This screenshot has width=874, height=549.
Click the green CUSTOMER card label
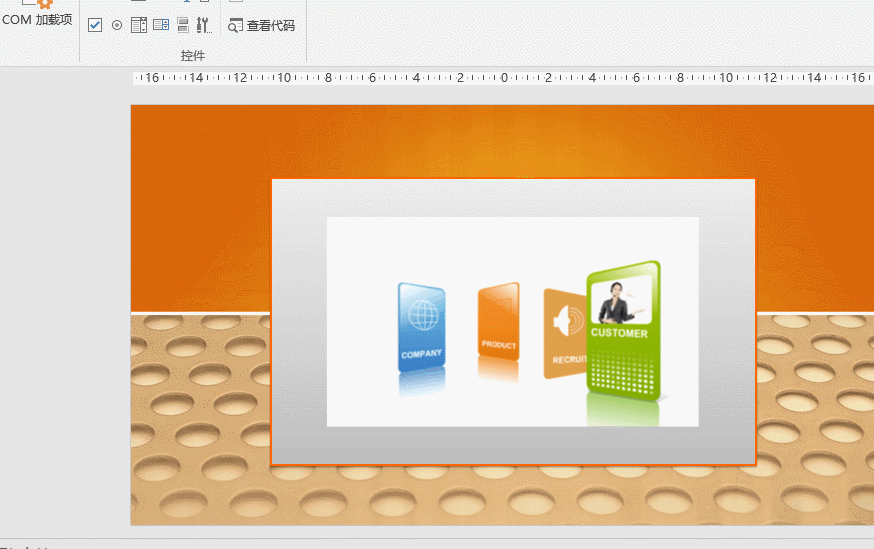[x=619, y=334]
